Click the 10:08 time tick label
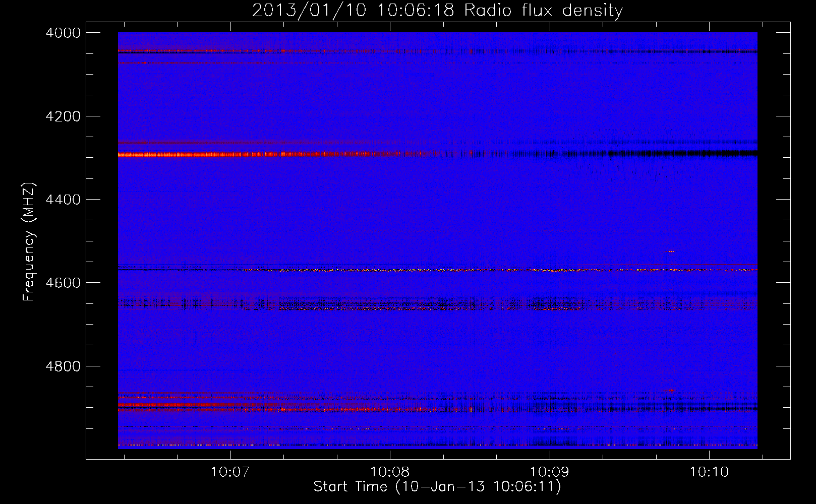Image resolution: width=816 pixels, height=504 pixels. 390,472
